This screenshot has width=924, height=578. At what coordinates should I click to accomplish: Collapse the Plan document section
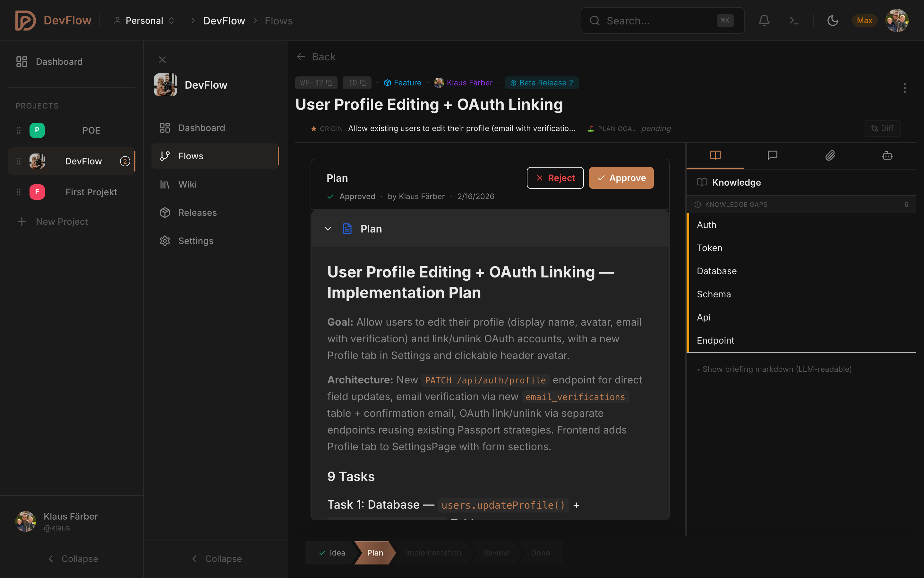pos(328,229)
